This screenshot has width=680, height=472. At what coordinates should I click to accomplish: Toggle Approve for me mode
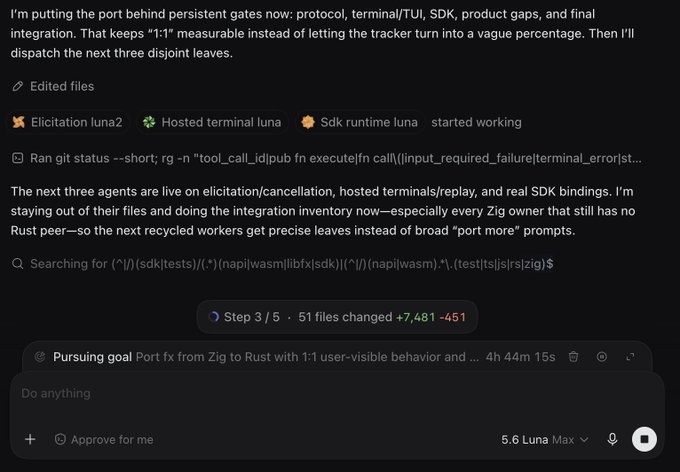pyautogui.click(x=104, y=439)
